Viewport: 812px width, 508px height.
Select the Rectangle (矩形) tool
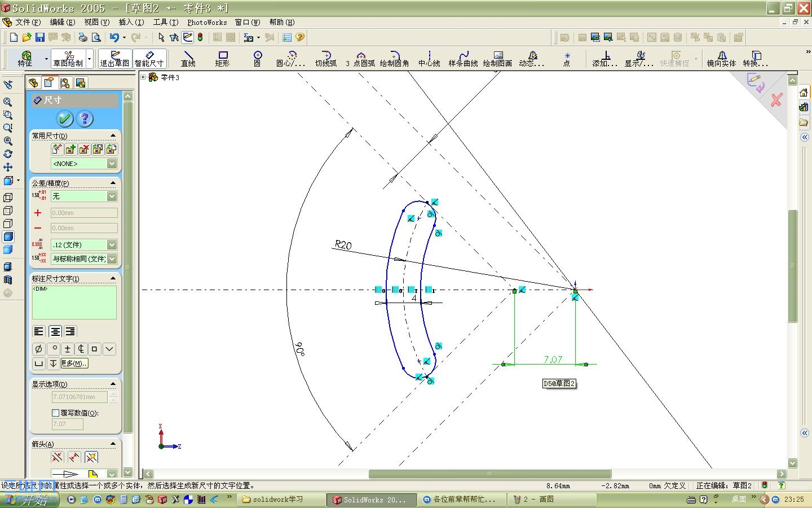pos(223,59)
